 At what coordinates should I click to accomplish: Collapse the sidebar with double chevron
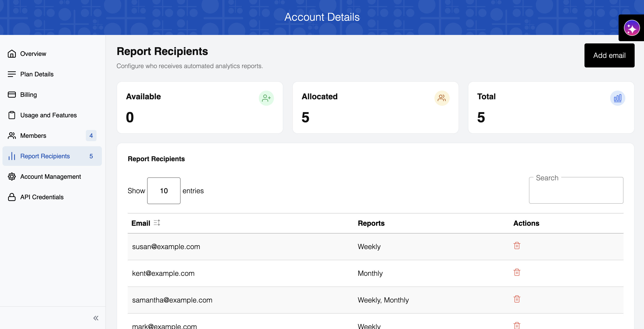tap(96, 318)
